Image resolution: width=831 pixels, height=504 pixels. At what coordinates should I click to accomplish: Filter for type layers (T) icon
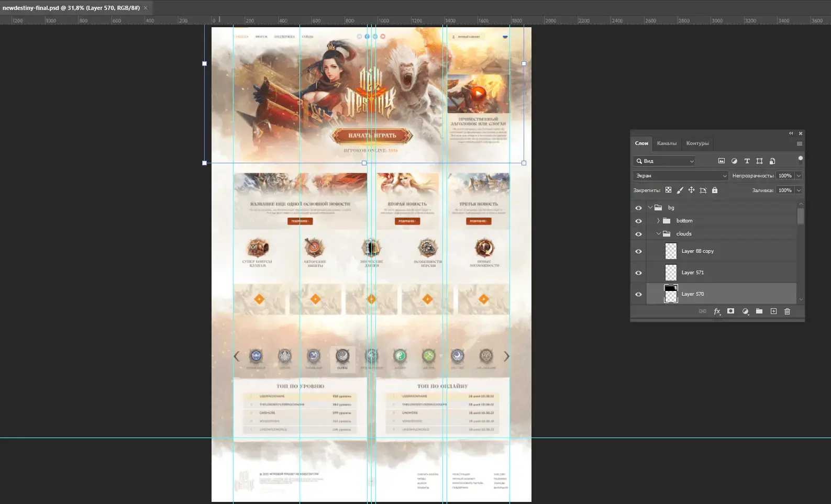tap(747, 161)
